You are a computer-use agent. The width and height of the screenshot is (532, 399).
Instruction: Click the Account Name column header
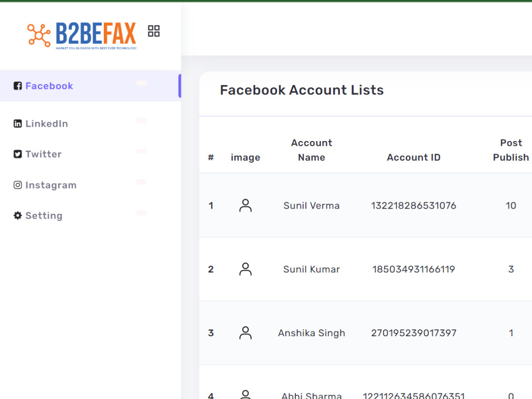[x=311, y=150]
